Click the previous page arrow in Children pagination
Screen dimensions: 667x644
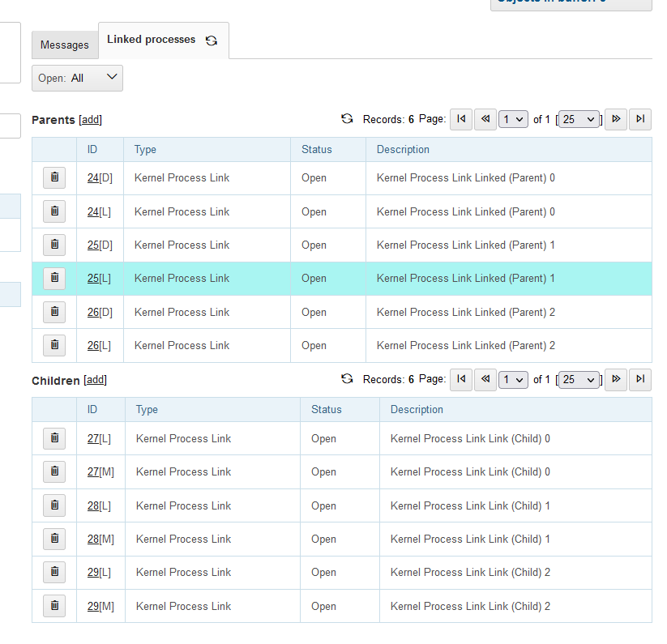point(485,379)
